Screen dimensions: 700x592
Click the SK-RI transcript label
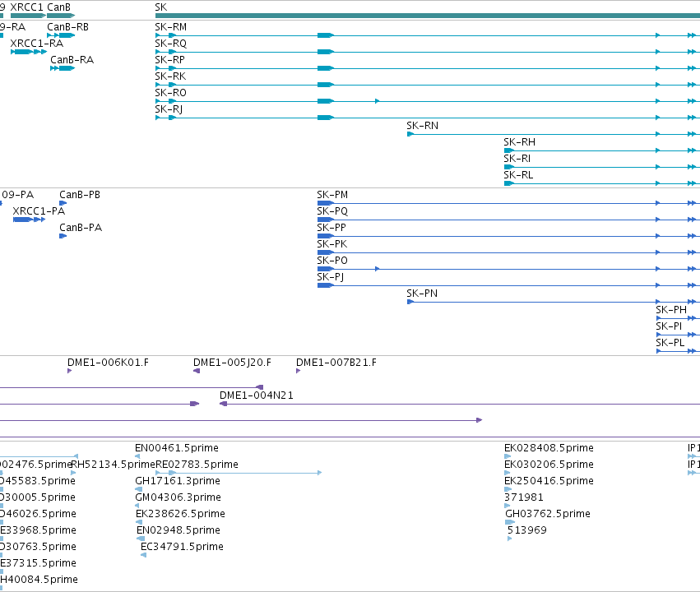click(517, 159)
